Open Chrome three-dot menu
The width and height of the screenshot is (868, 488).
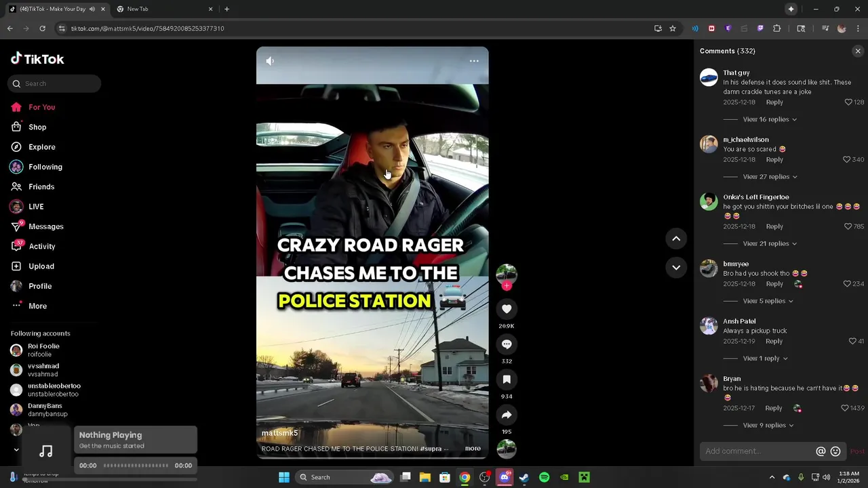(858, 28)
